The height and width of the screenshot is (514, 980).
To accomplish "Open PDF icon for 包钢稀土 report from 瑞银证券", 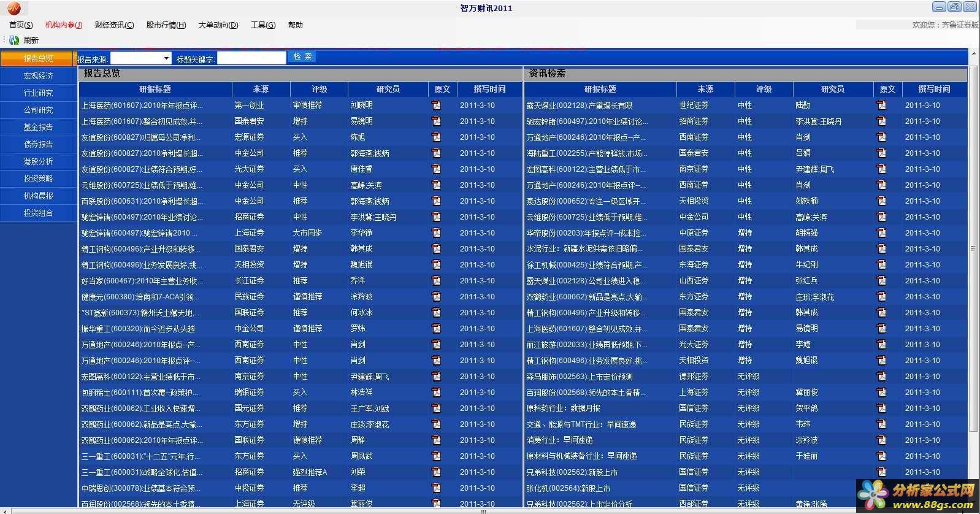I will [436, 392].
